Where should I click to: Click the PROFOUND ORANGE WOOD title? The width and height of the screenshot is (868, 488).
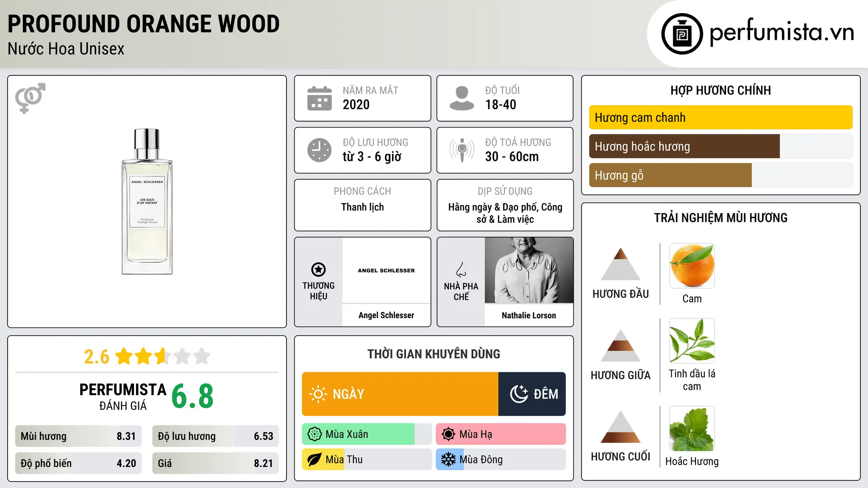[x=144, y=24]
